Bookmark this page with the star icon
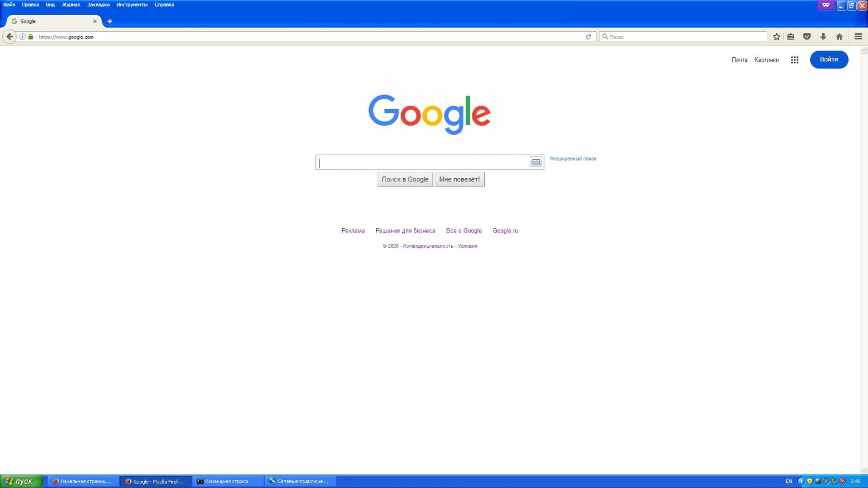 pyautogui.click(x=777, y=37)
